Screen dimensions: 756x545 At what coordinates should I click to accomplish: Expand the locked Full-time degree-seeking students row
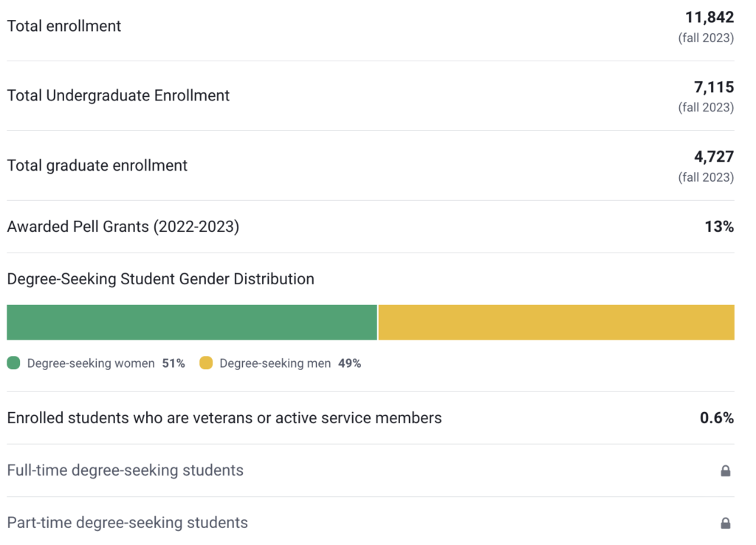[369, 470]
